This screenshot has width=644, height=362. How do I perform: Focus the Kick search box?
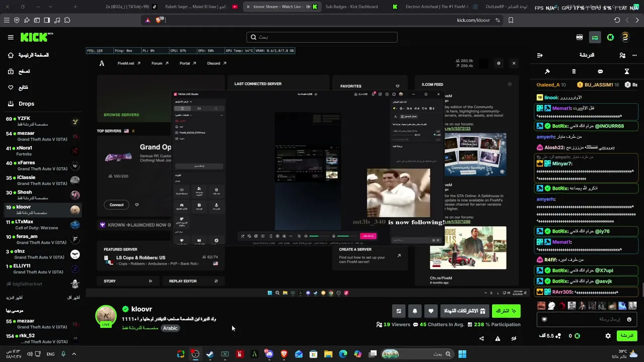[x=322, y=37]
